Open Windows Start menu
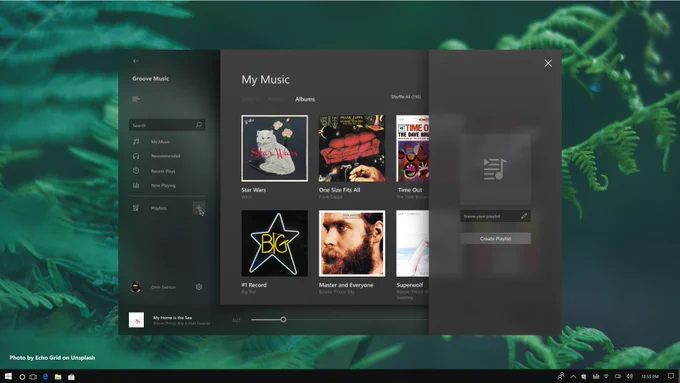Screen dimensions: 680x383 [8, 376]
